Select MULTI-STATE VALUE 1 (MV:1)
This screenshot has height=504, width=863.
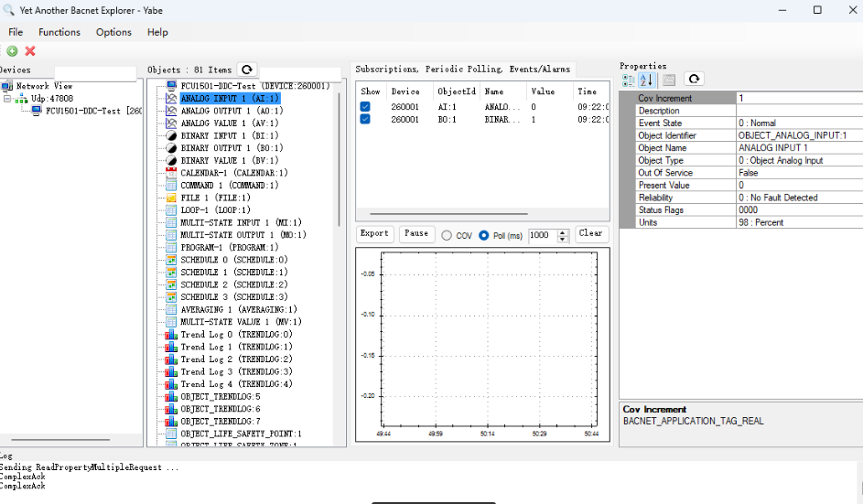[x=241, y=322]
